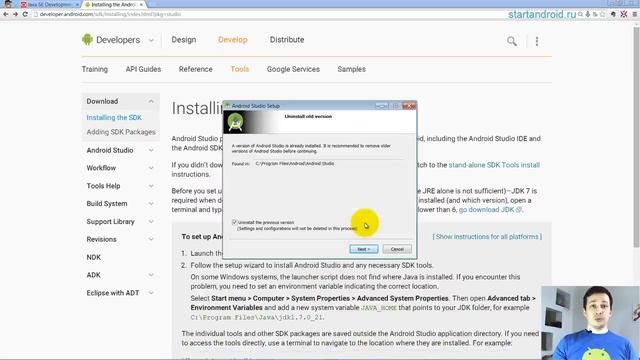Expand the ADK sidebar section
This screenshot has height=360, width=640.
coord(151,275)
